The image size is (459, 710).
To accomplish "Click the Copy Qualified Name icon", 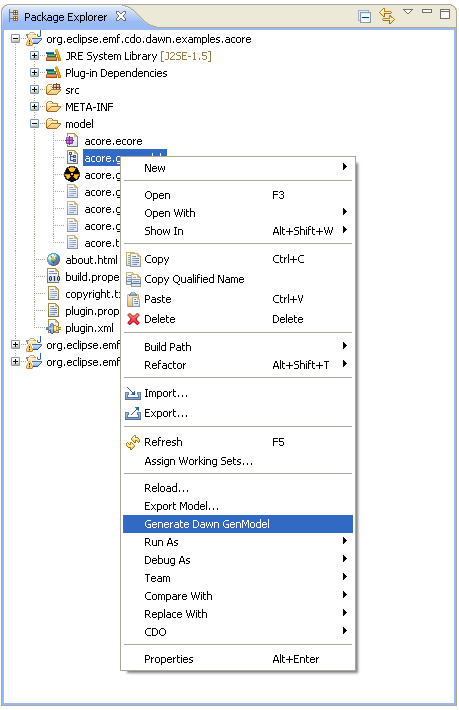I will (x=133, y=279).
